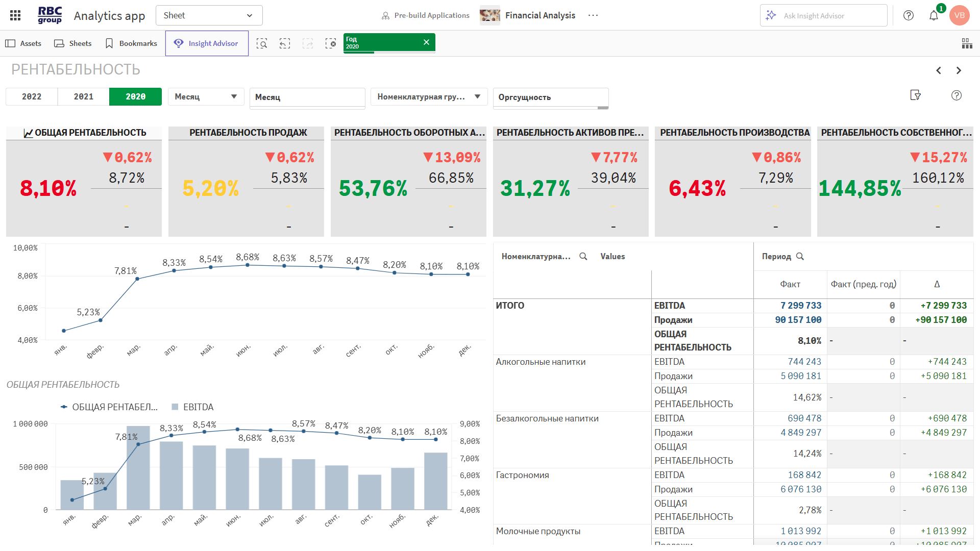Viewport: 980px width, 551px height.
Task: Go to the next sheet arrow
Action: coord(959,70)
